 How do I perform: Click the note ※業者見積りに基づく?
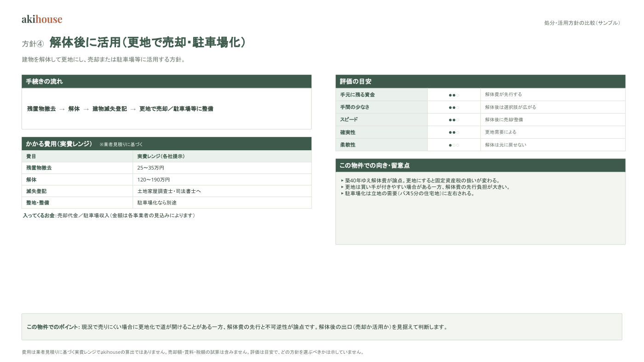click(x=121, y=144)
